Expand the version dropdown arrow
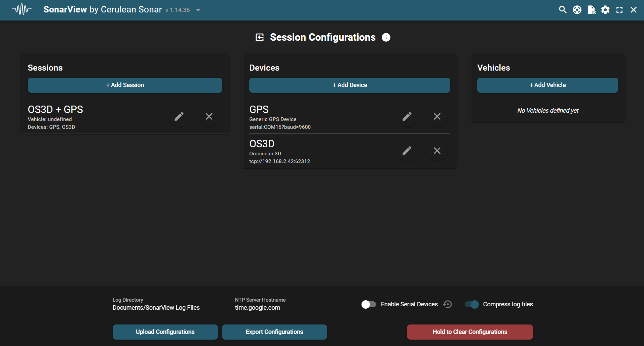644x346 pixels. coord(198,10)
